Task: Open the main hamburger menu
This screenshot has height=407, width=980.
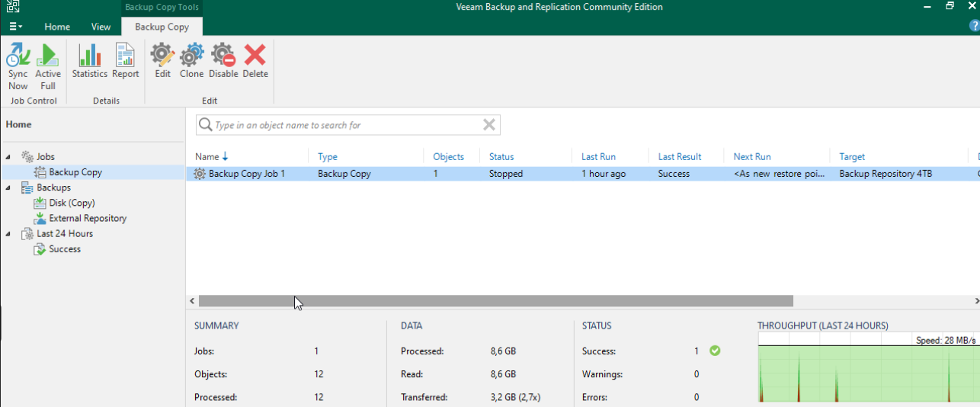Action: point(15,26)
